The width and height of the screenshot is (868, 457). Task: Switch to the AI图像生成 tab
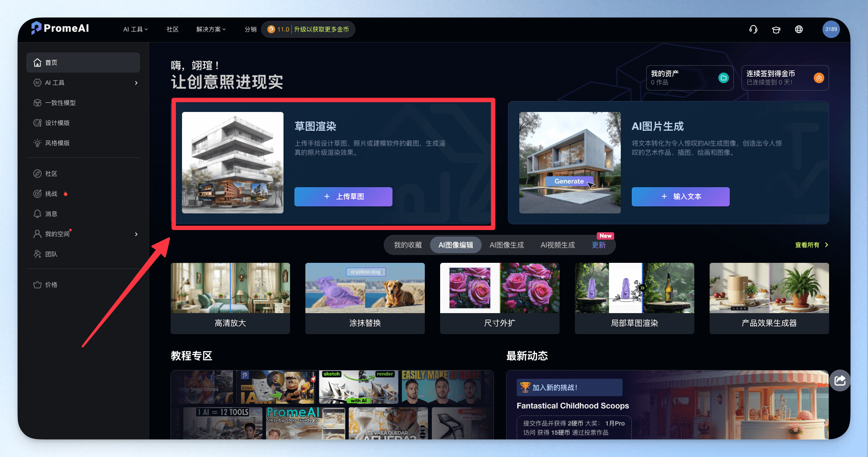[507, 245]
